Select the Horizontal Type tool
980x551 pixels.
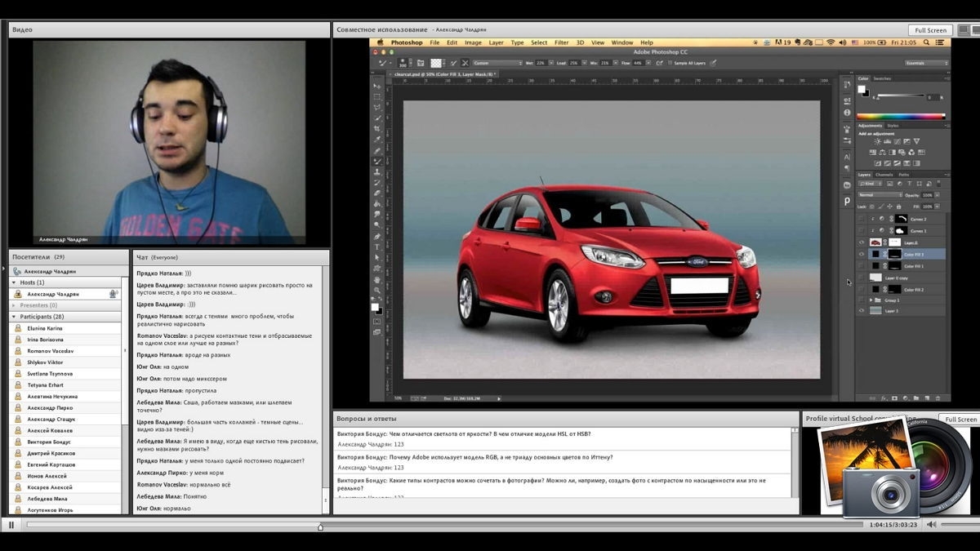pyautogui.click(x=379, y=247)
